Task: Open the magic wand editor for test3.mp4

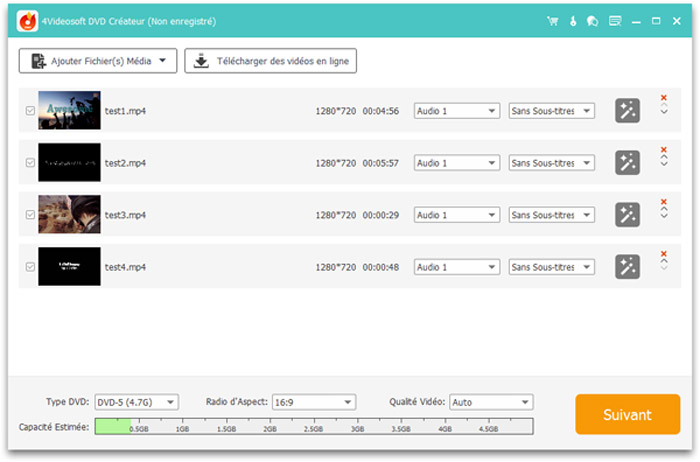Action: (627, 215)
